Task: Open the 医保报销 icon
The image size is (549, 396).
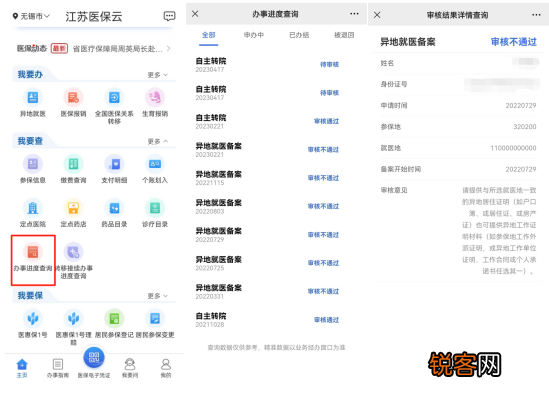Action: point(73,98)
